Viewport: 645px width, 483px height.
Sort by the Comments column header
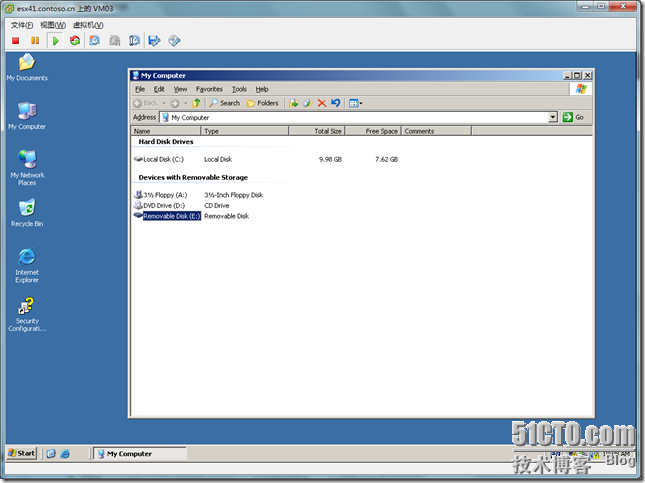click(x=436, y=131)
